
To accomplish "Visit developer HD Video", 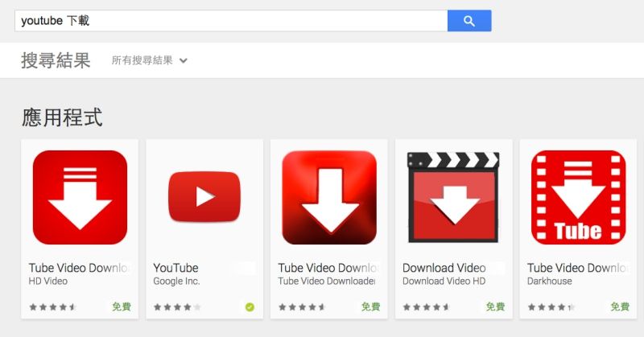I will [x=48, y=282].
